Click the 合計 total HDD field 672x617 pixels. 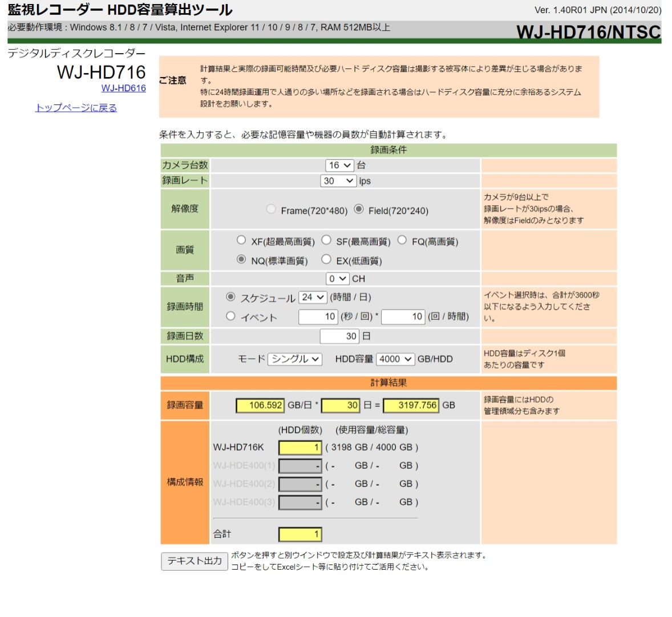pos(300,534)
